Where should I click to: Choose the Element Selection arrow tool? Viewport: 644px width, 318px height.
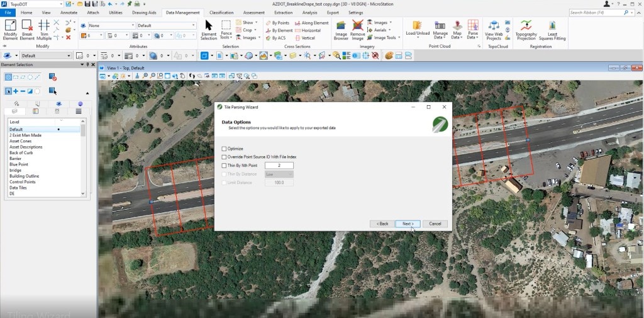coord(209,29)
